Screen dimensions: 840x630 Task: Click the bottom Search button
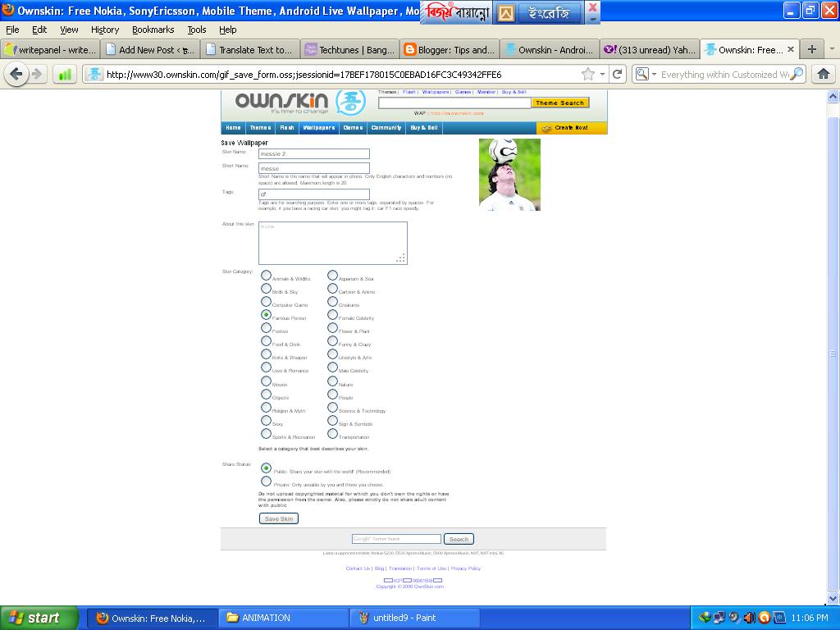coord(459,539)
